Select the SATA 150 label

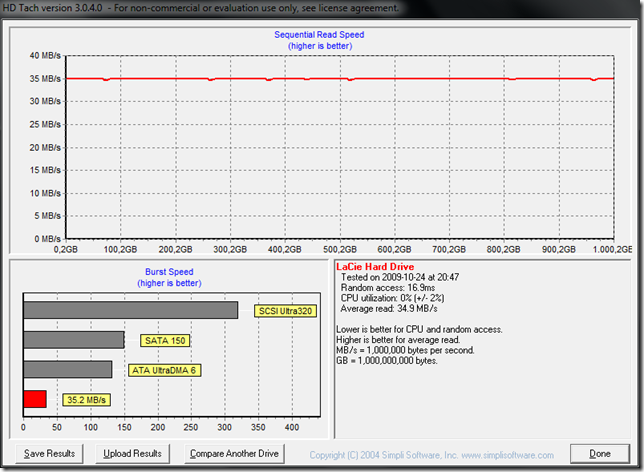coord(166,340)
